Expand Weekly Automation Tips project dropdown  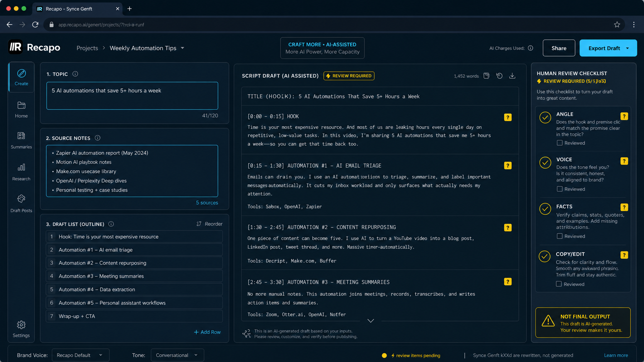pos(182,48)
